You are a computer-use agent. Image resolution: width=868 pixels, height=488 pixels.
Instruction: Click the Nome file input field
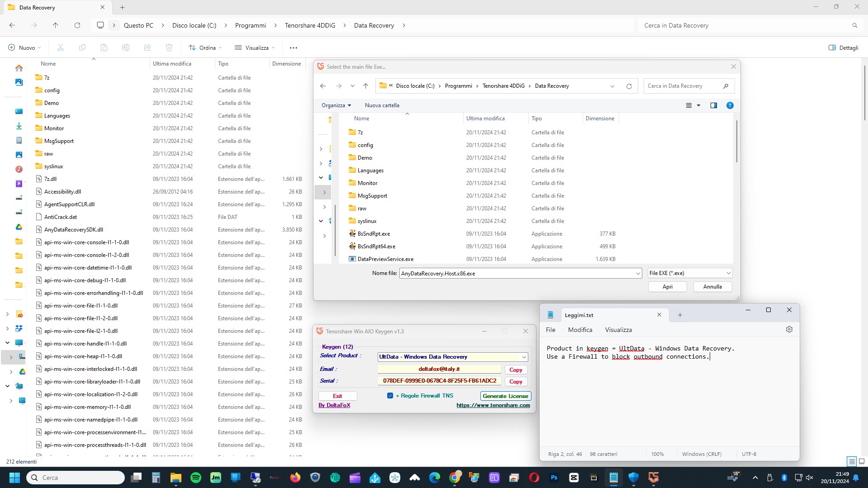coord(516,273)
